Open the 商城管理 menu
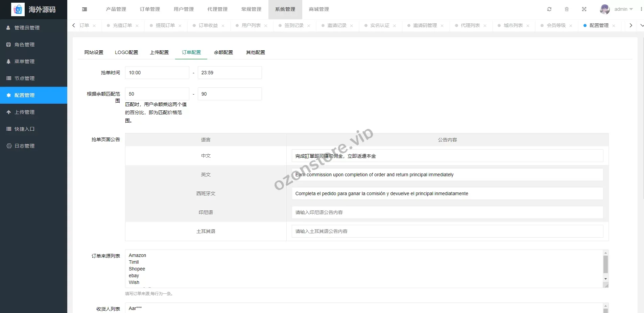The height and width of the screenshot is (313, 644). click(318, 9)
